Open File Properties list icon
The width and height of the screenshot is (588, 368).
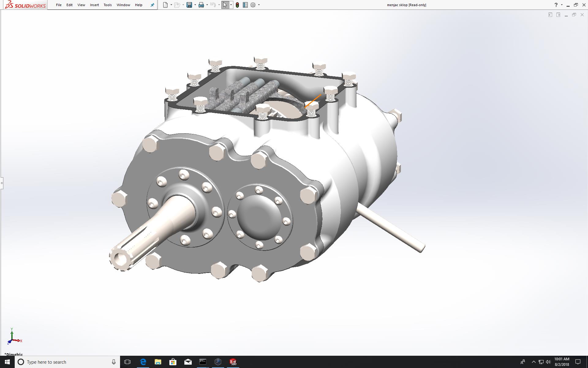point(245,5)
